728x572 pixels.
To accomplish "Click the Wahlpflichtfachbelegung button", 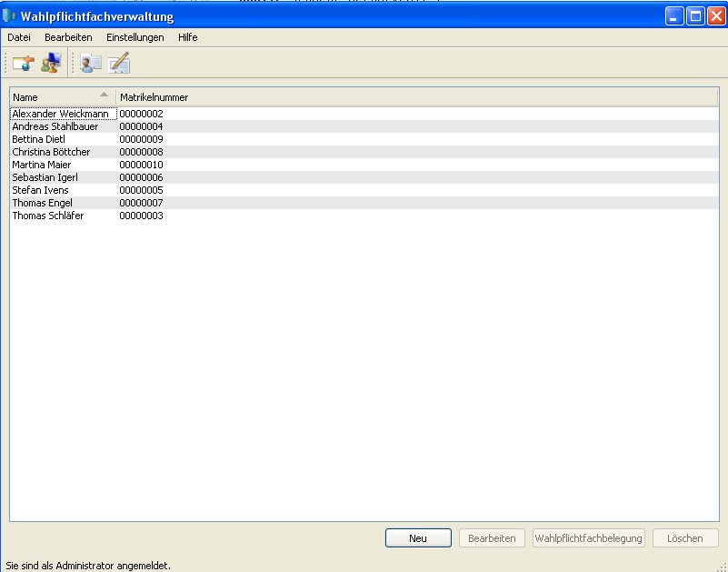I will [589, 538].
